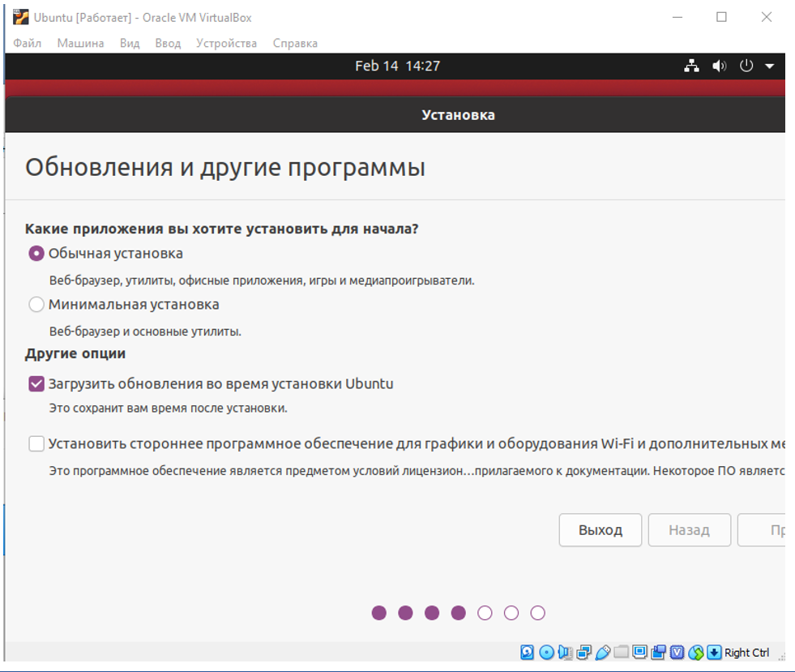Viewport: 795px width, 672px height.
Task: Close the VirtualBox window
Action: [767, 17]
